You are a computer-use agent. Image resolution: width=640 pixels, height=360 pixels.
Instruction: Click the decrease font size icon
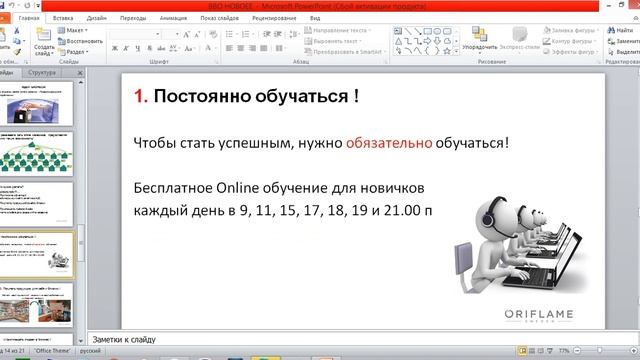click(x=197, y=35)
